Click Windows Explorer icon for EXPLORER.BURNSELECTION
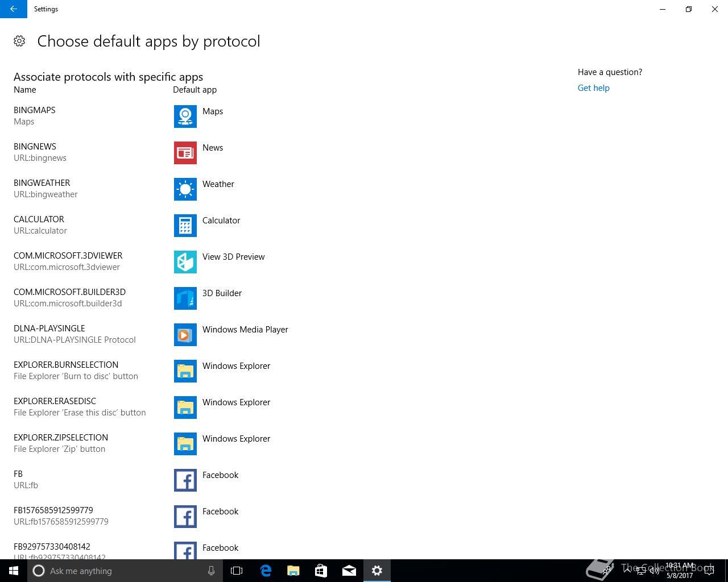 (185, 371)
